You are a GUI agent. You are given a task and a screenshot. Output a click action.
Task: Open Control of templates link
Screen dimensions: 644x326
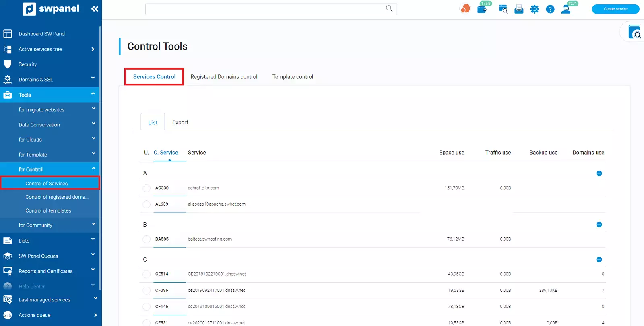click(48, 210)
